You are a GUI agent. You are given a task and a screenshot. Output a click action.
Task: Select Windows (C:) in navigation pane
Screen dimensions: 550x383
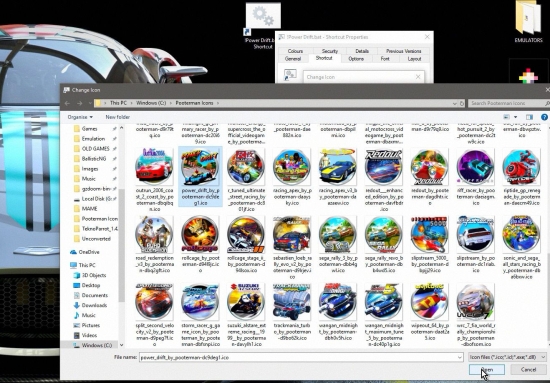(x=97, y=345)
